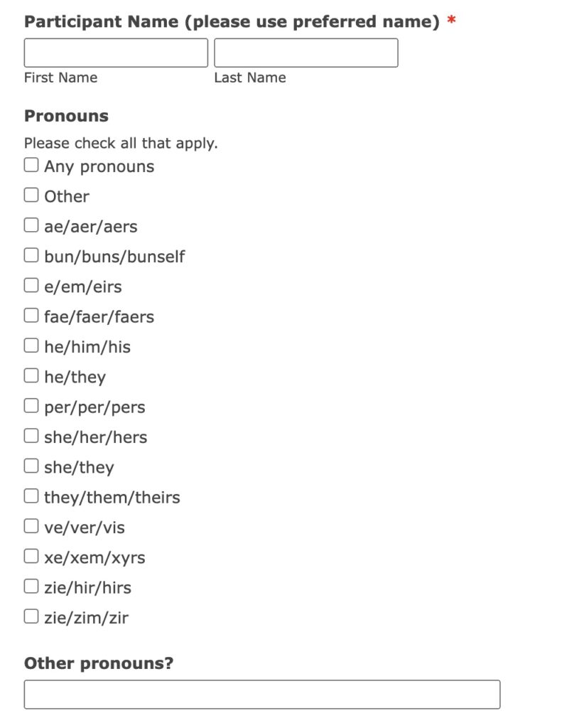579x728 pixels.
Task: Toggle the fae/faer/faers checkbox
Action: 31,316
